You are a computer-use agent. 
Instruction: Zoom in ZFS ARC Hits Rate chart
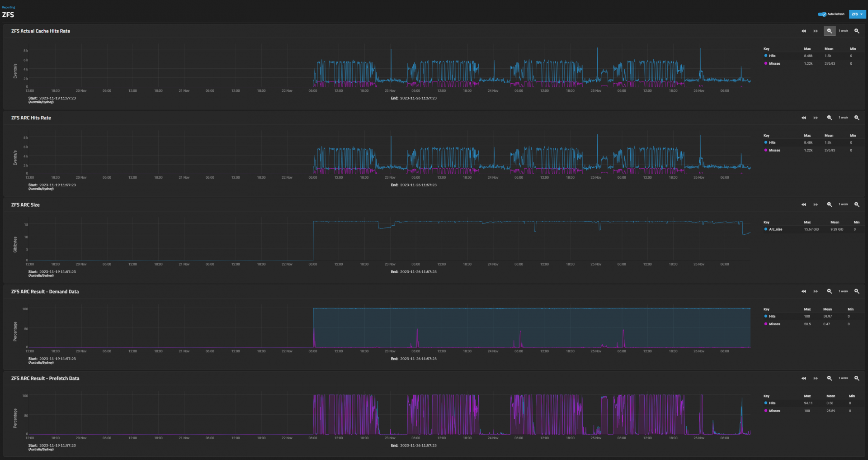pyautogui.click(x=857, y=118)
